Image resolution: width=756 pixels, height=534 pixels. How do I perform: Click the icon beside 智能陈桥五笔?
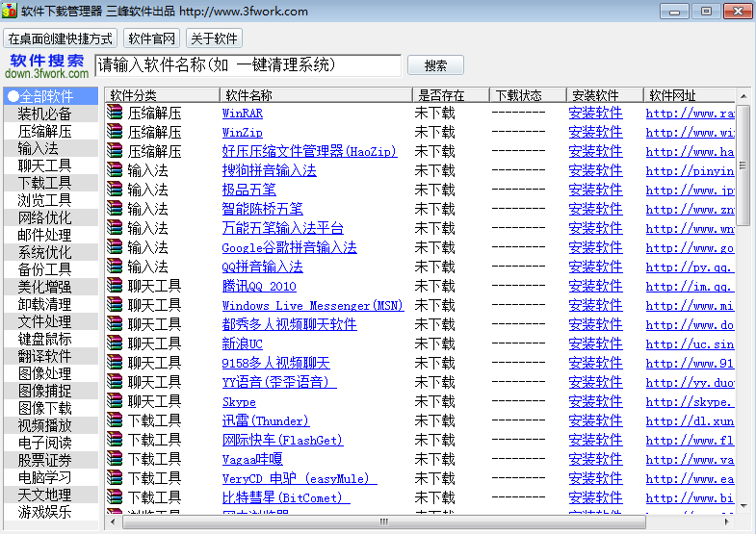[x=115, y=209]
